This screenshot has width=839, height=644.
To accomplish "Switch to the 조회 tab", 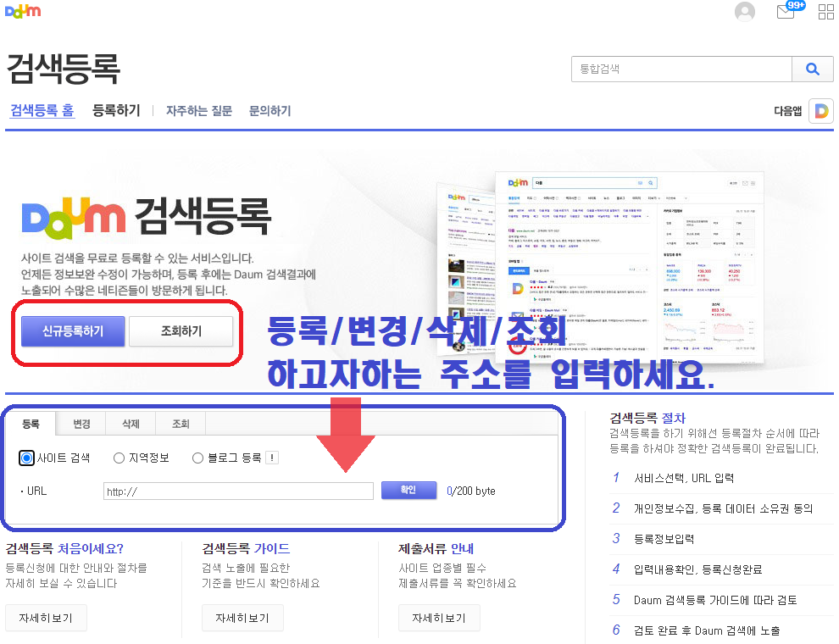I will pyautogui.click(x=181, y=424).
